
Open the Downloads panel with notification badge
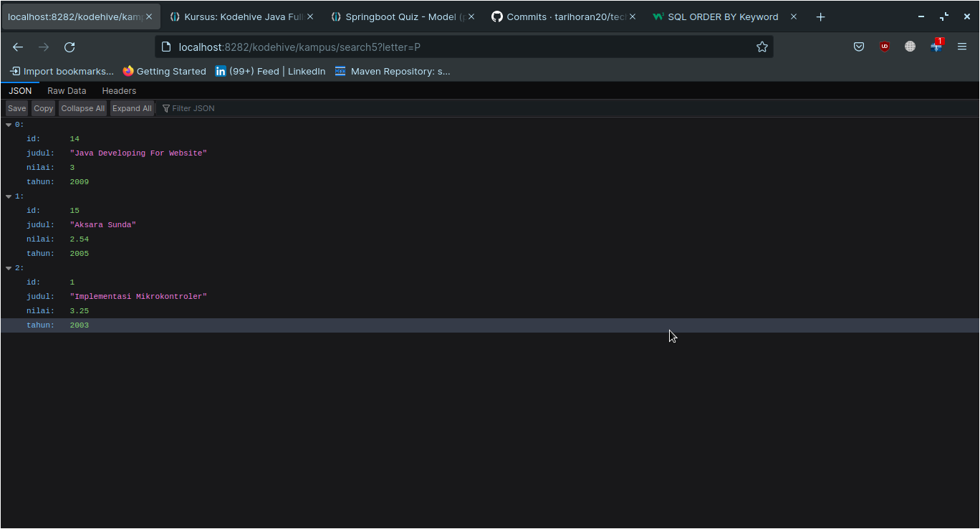coord(936,47)
